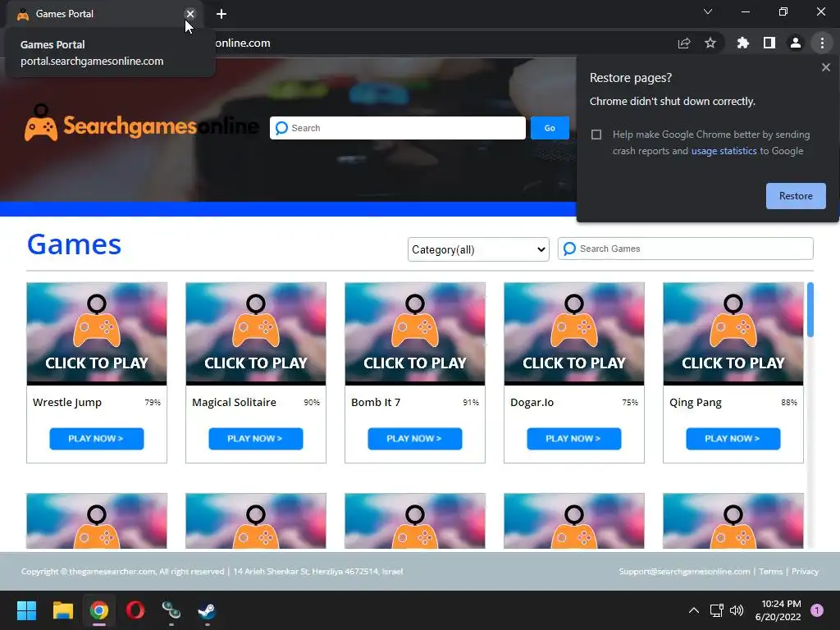This screenshot has width=840, height=630.
Task: Toggle the browser side panel icon
Action: [x=769, y=43]
